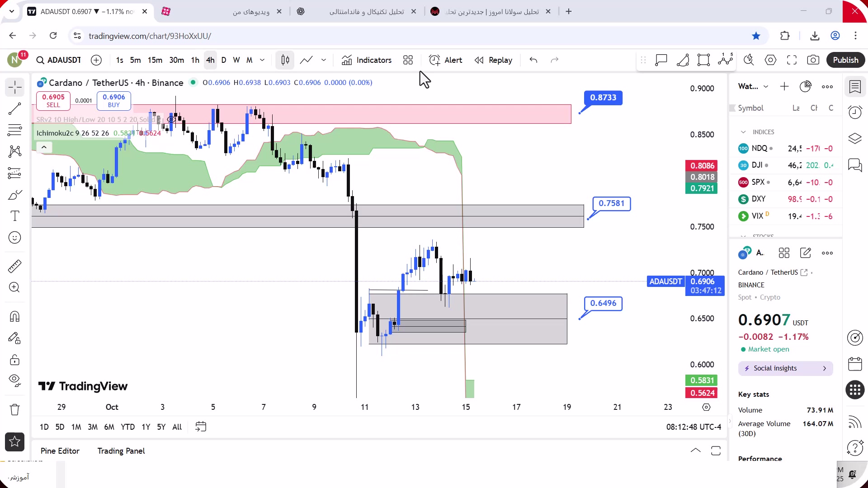The image size is (868, 488).
Task: Open the economic calendar sidebar panel
Action: [855, 364]
